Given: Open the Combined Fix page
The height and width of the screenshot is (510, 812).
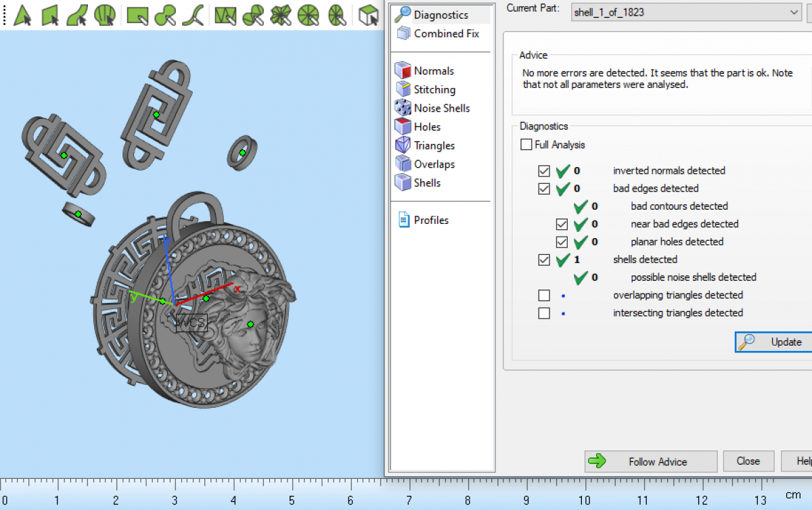Looking at the screenshot, I should click(x=446, y=33).
